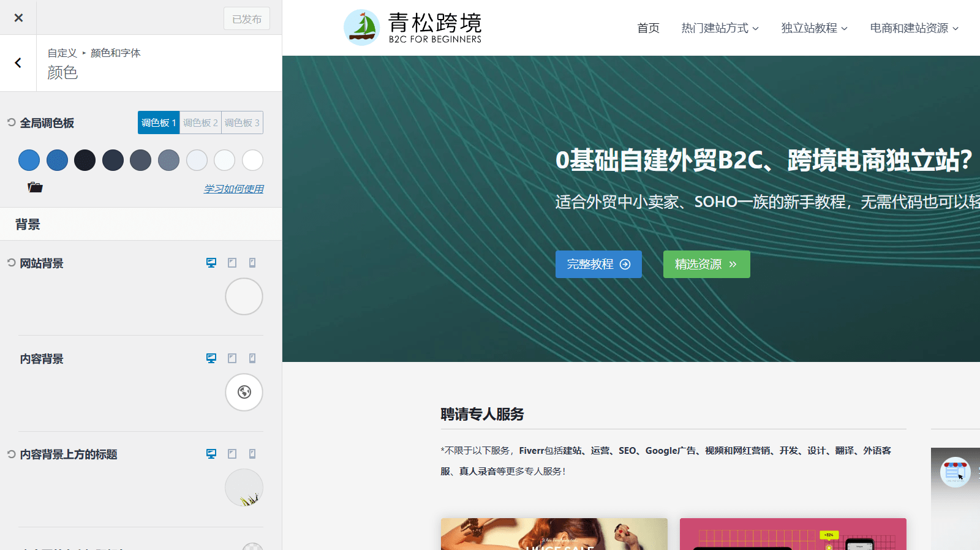Go back using the left arrow icon
The image size is (980, 550).
pyautogui.click(x=18, y=62)
